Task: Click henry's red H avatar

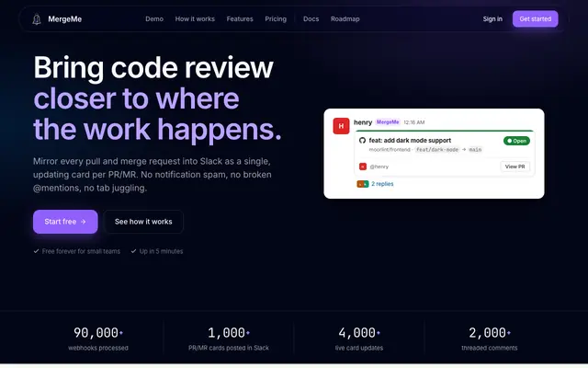Action: pyautogui.click(x=341, y=126)
